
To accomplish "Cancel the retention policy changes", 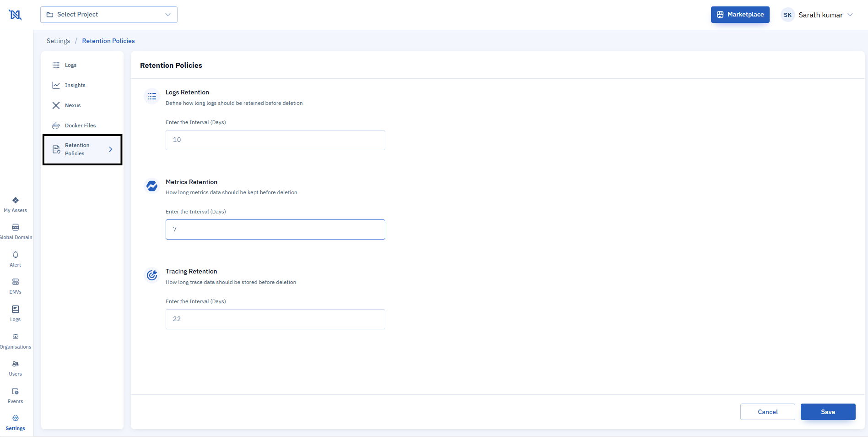I will coord(768,412).
